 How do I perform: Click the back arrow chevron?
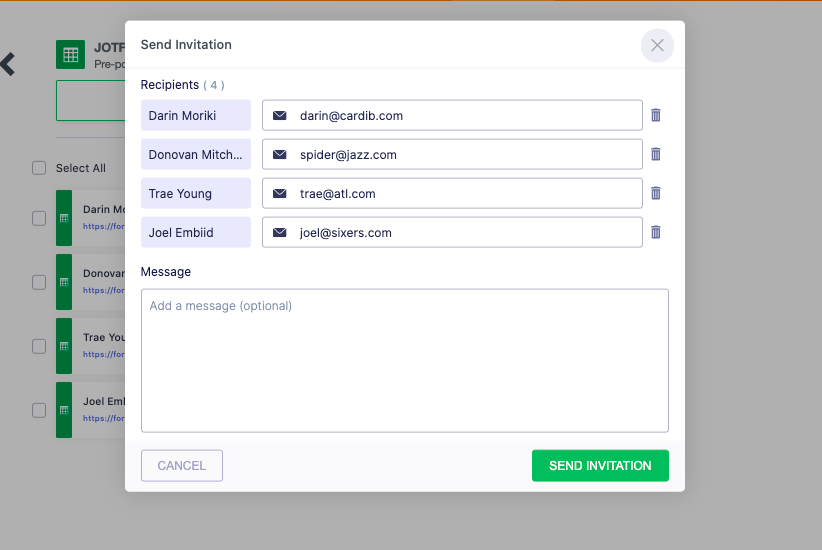click(x=8, y=64)
